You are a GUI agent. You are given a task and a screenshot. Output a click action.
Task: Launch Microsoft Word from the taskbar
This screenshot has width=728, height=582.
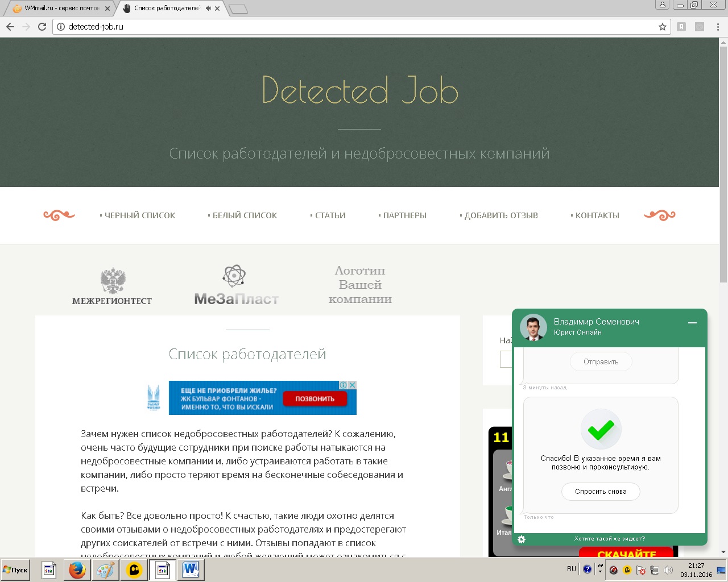(191, 569)
